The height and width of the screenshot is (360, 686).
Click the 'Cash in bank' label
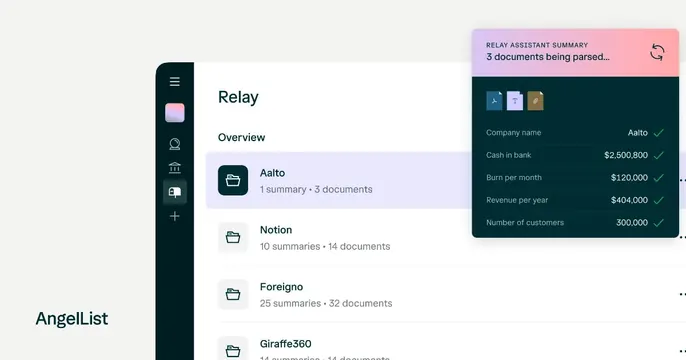click(508, 155)
